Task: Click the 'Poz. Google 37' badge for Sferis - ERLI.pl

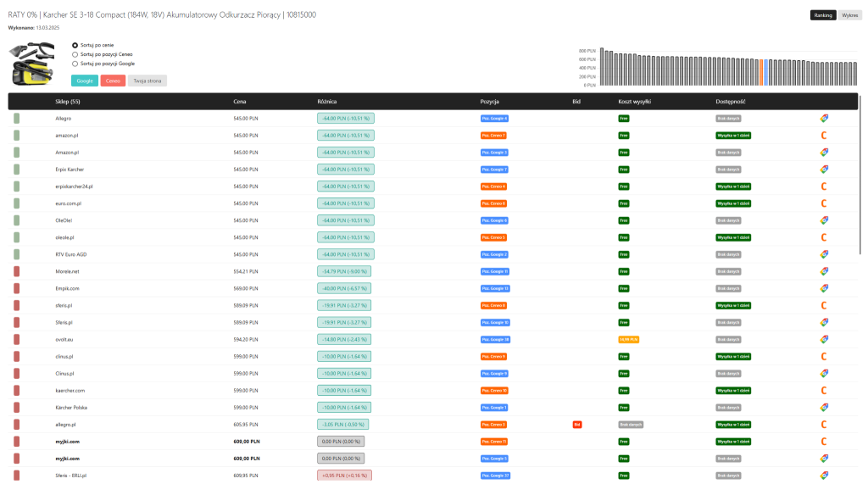Action: tap(495, 476)
